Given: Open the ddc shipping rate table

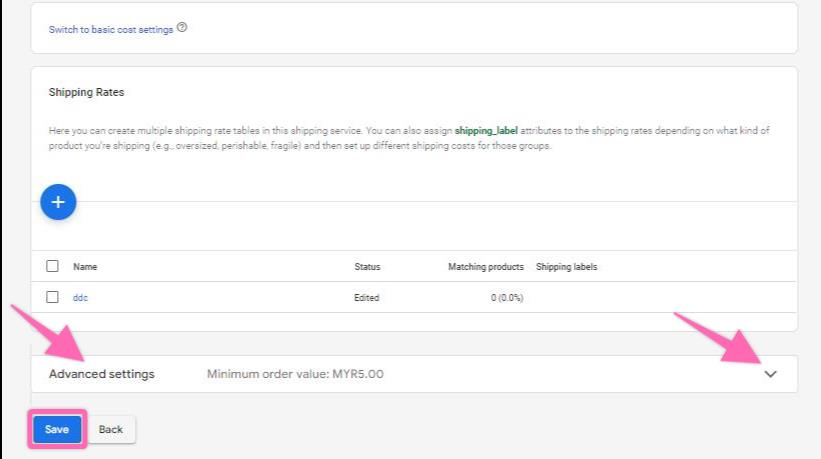Looking at the screenshot, I should (81, 298).
